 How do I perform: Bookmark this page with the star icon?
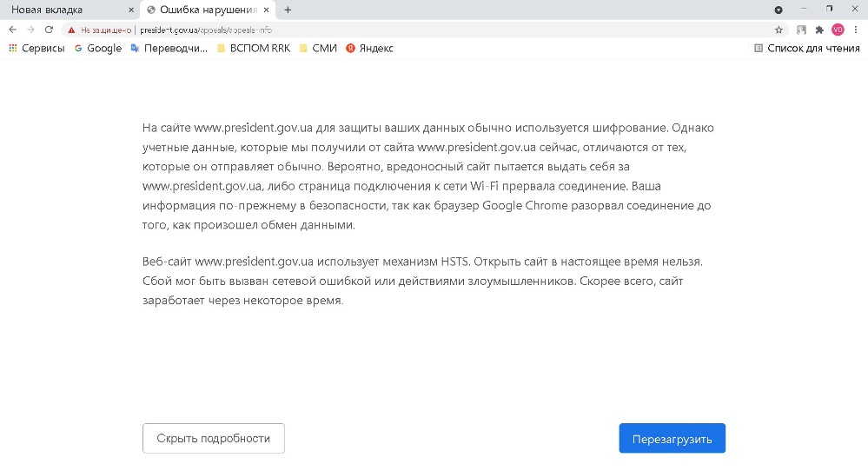point(779,30)
